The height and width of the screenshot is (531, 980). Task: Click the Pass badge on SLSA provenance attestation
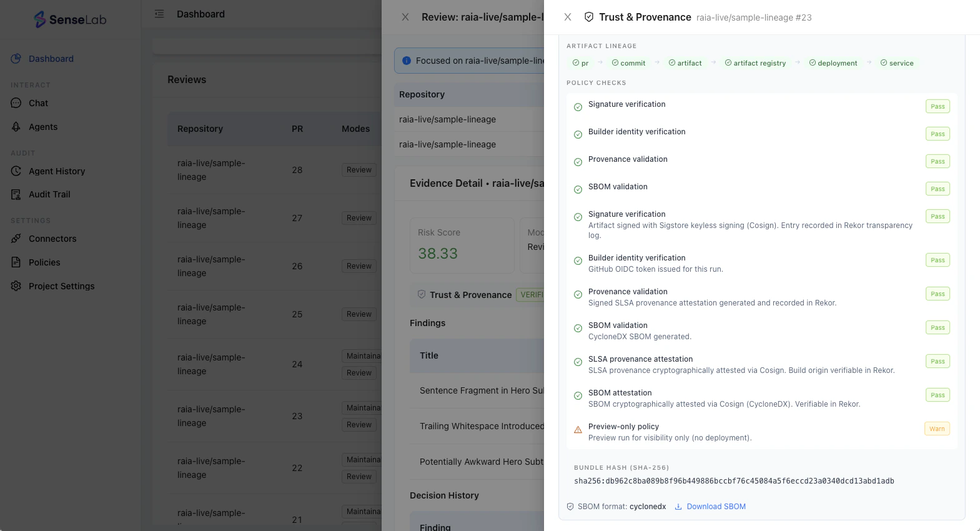point(938,361)
